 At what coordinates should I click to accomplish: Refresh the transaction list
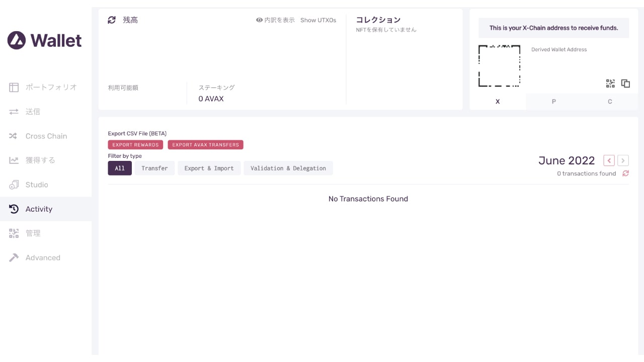click(625, 173)
